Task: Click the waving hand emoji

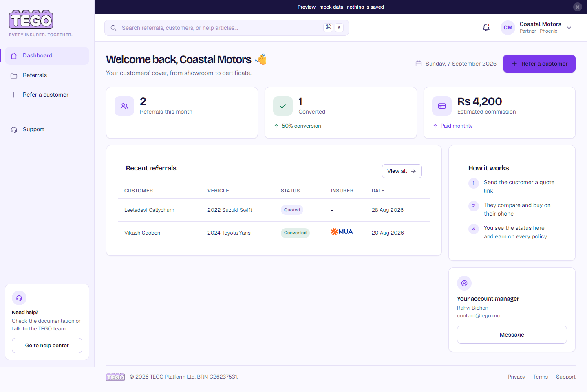Action: click(261, 59)
